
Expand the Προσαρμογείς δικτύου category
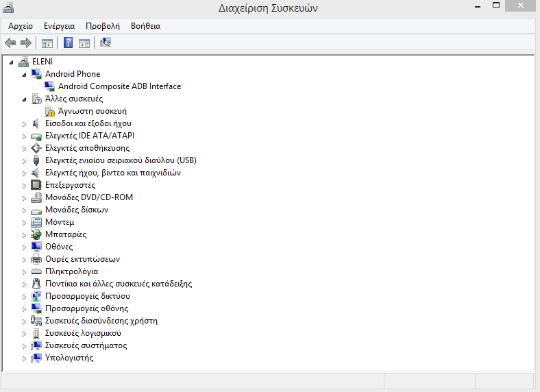[25, 296]
